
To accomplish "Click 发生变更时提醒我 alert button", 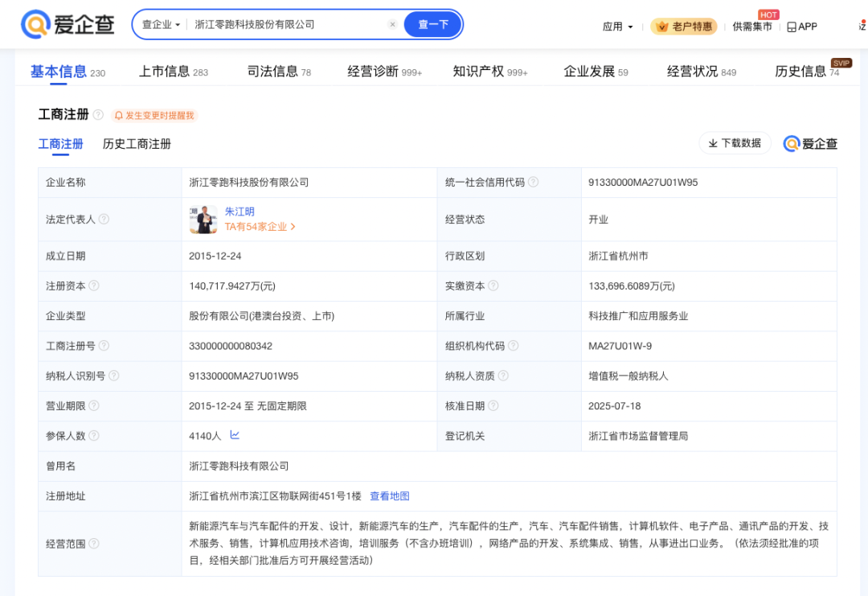I will 154,115.
